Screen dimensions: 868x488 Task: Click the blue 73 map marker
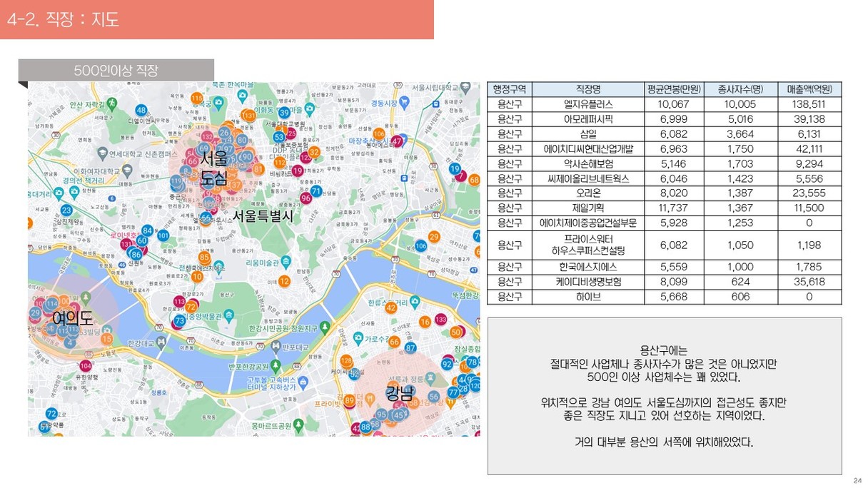(x=180, y=321)
